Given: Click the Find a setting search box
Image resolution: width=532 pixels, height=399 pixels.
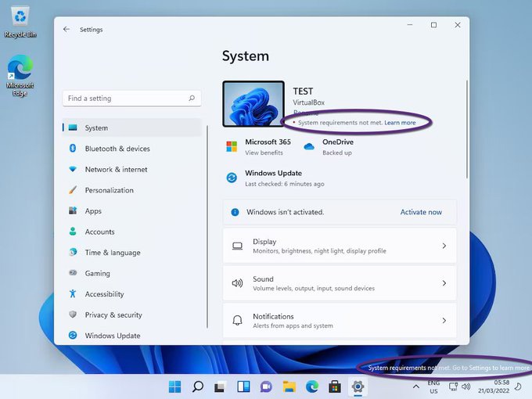Looking at the screenshot, I should [x=125, y=99].
